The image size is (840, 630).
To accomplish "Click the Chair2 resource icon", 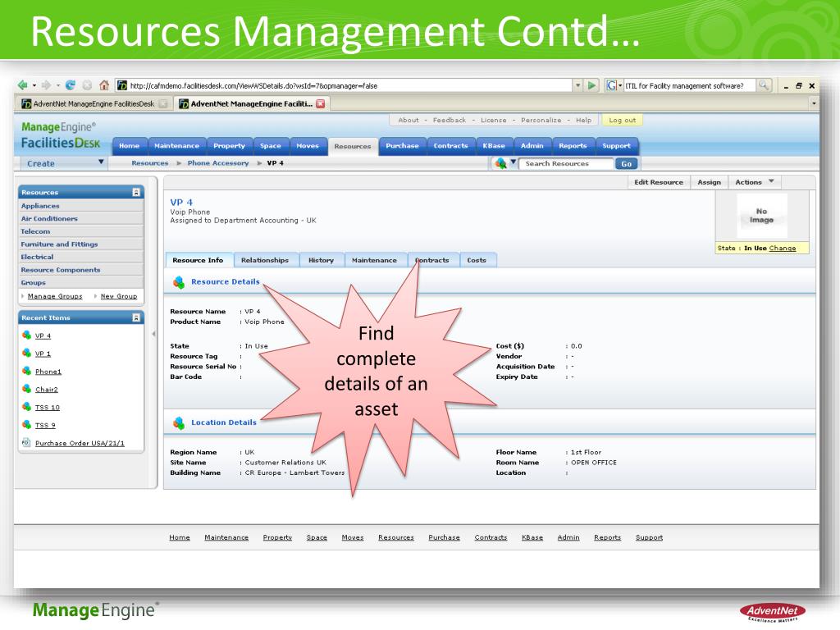I will click(x=26, y=389).
